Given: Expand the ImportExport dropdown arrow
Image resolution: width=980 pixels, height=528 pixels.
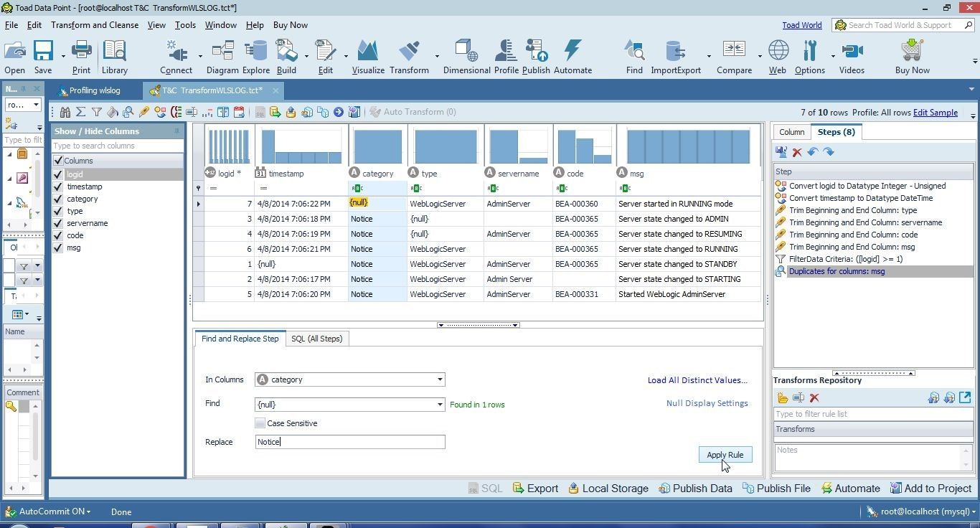Looking at the screenshot, I should 709,56.
